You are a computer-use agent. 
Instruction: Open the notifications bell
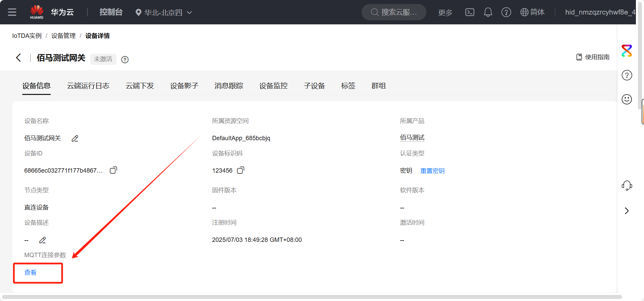(488, 12)
